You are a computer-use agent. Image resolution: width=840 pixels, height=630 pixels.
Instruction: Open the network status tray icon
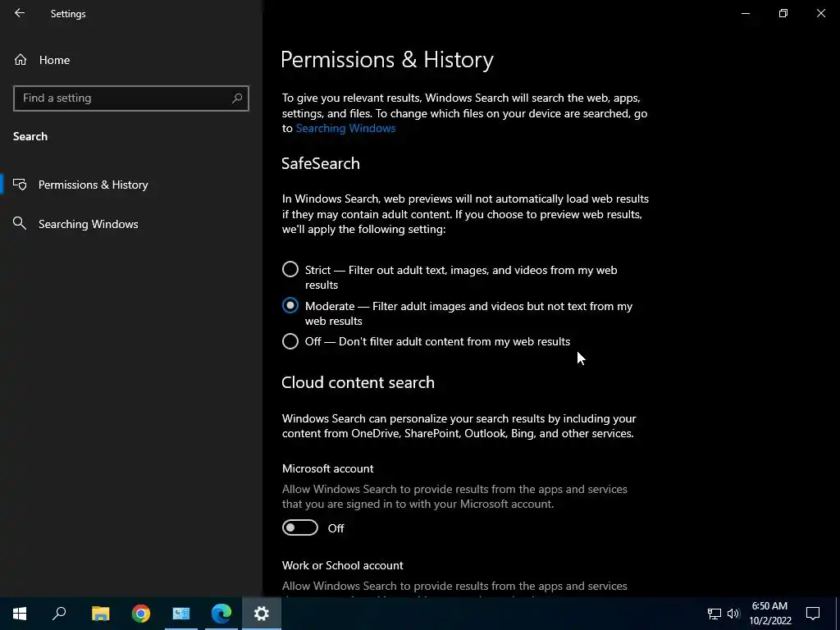(714, 614)
